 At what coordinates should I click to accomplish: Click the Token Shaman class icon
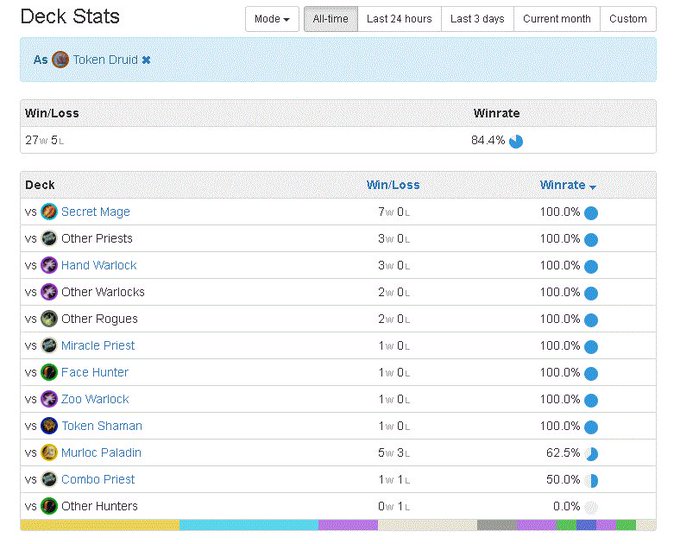click(x=49, y=426)
